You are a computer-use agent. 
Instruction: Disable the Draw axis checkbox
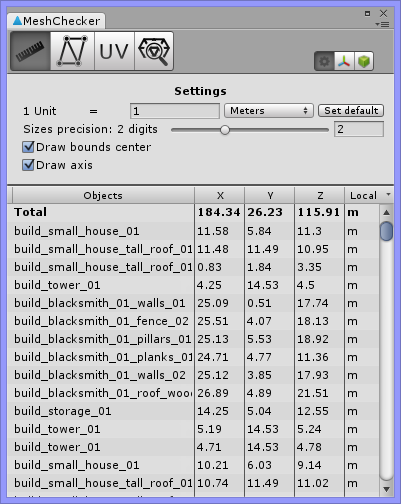[28, 165]
